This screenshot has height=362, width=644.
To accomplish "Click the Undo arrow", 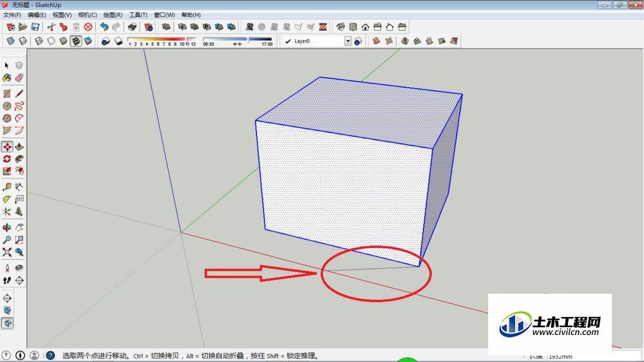I will (104, 27).
